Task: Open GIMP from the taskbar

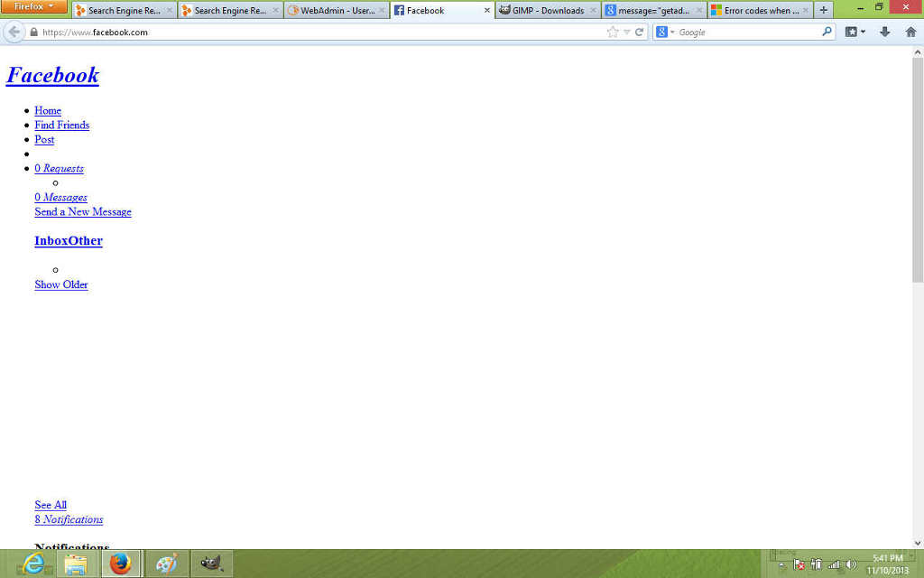Action: [x=211, y=564]
